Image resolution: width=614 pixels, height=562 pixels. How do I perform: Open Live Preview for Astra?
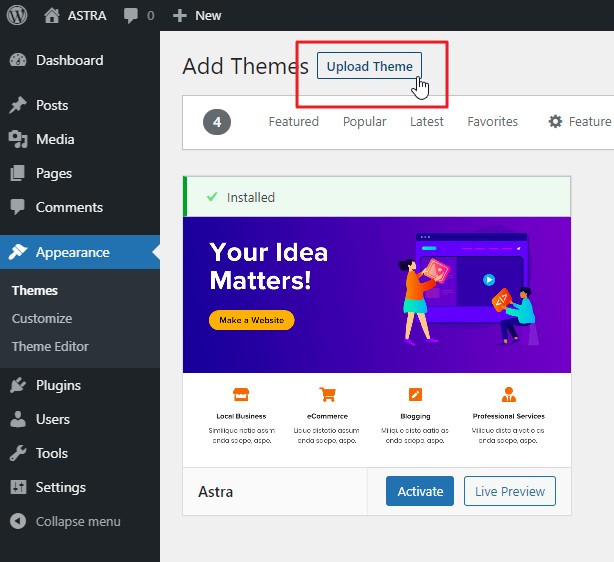[510, 491]
